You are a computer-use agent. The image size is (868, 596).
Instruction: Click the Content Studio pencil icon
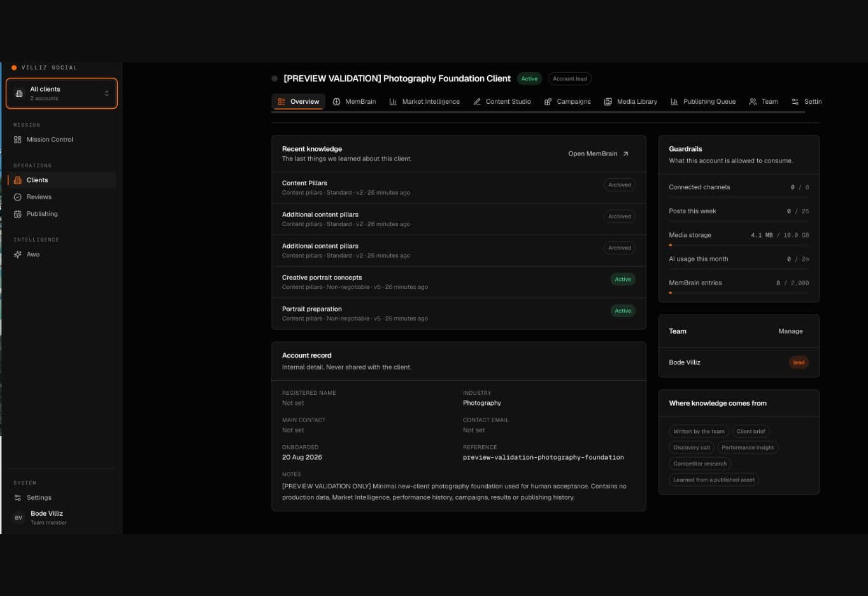pyautogui.click(x=477, y=102)
